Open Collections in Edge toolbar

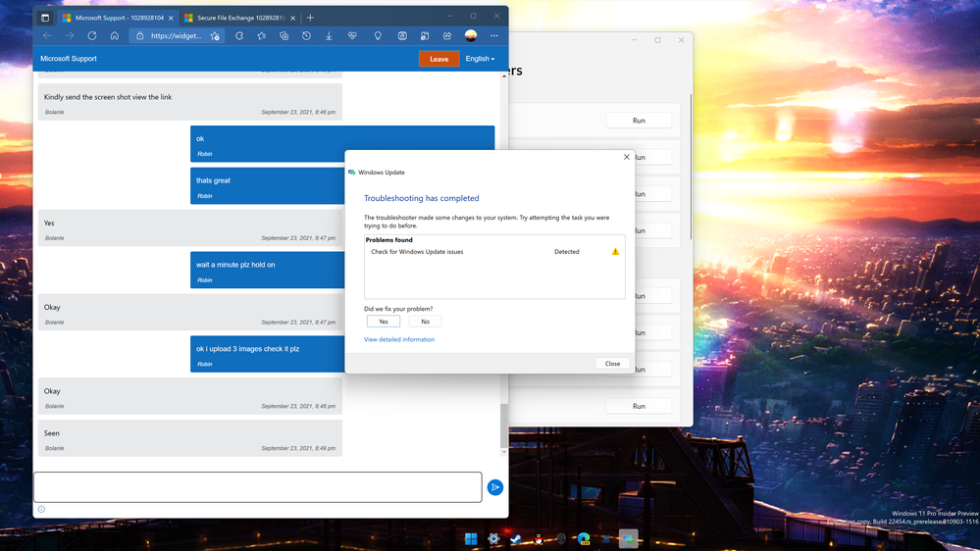[284, 35]
